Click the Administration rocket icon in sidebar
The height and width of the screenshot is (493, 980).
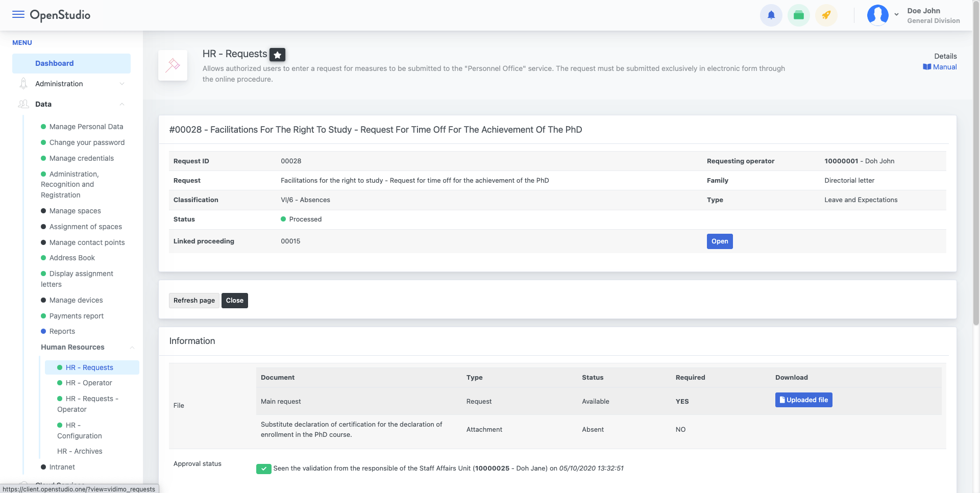pyautogui.click(x=23, y=84)
